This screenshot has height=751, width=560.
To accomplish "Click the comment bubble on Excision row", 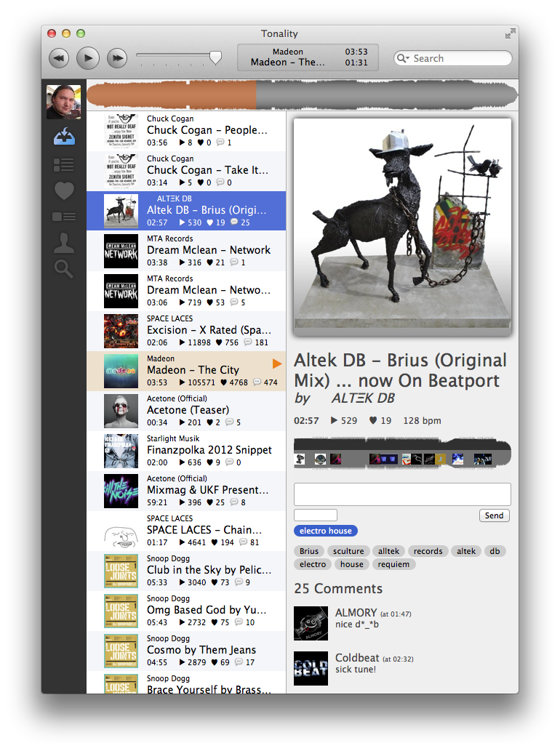I will click(x=248, y=342).
